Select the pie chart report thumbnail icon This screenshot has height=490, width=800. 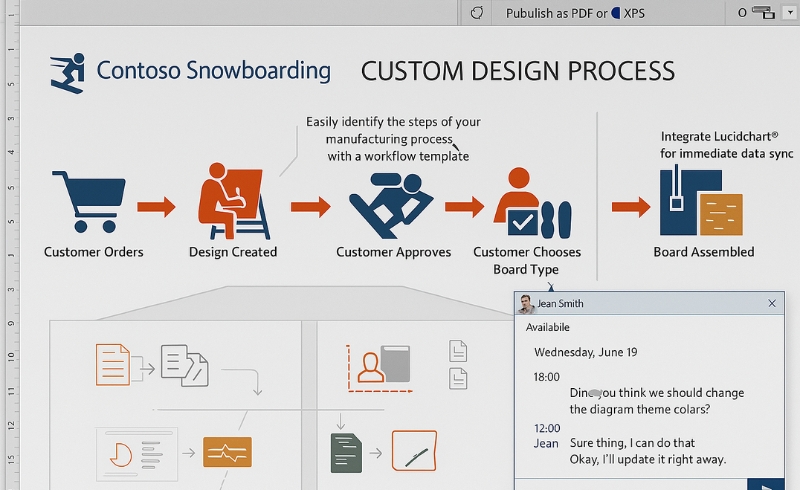[x=137, y=454]
